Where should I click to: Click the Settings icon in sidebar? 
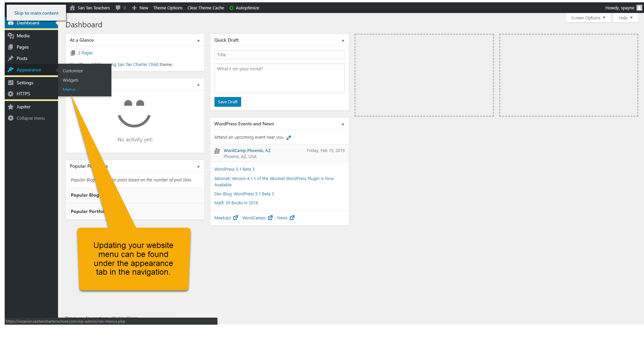point(11,83)
